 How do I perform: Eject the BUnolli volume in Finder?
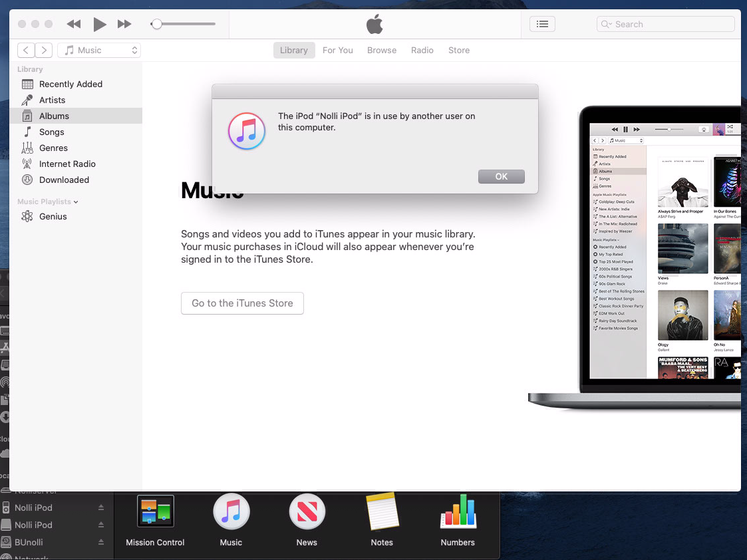[101, 542]
